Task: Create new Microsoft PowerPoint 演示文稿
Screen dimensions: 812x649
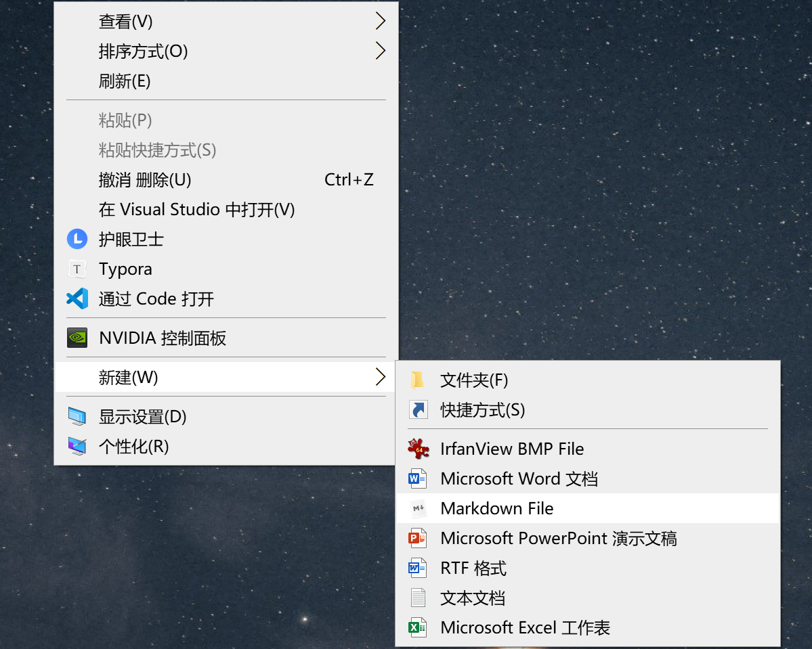Action: click(588, 538)
